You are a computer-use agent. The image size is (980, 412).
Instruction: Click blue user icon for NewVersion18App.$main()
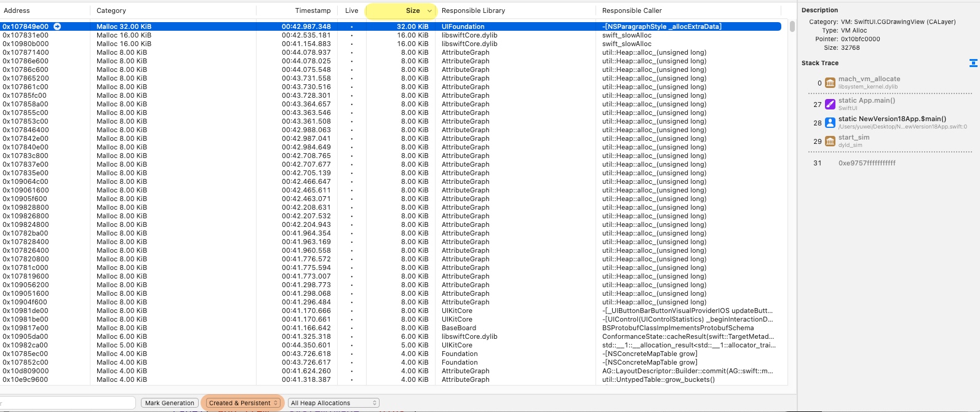pyautogui.click(x=830, y=123)
